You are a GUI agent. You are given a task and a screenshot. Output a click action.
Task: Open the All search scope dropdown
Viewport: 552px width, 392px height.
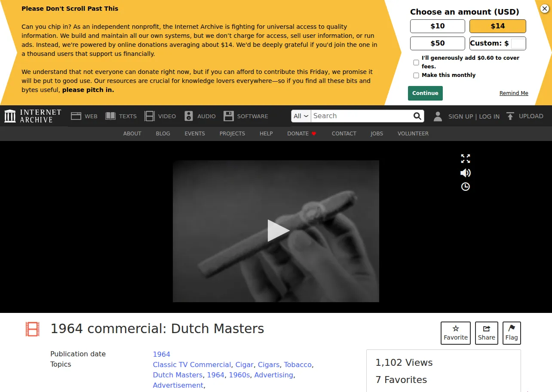(301, 116)
